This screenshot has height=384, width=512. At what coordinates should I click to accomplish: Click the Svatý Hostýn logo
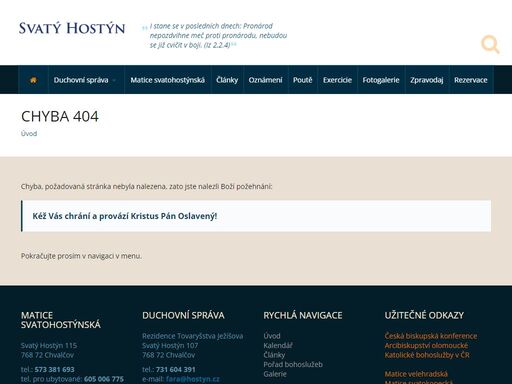coord(72,28)
